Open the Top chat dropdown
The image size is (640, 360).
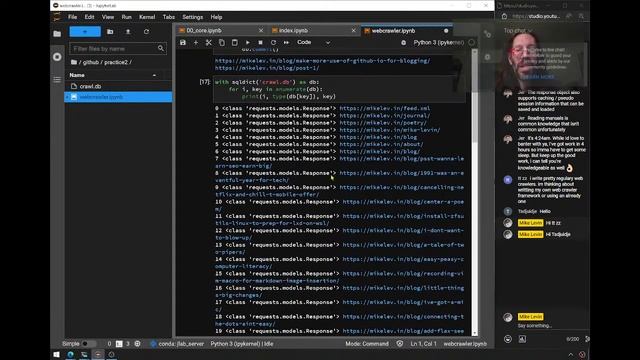pyautogui.click(x=517, y=31)
